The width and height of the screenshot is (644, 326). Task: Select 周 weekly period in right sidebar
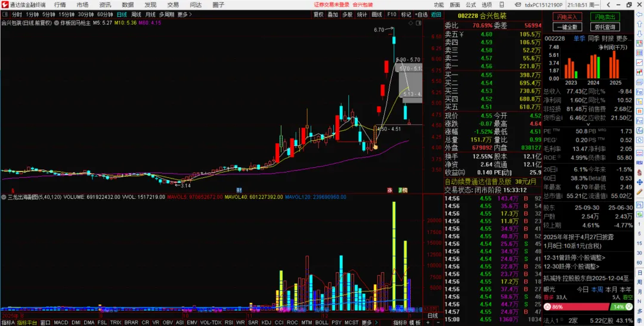[x=639, y=282]
